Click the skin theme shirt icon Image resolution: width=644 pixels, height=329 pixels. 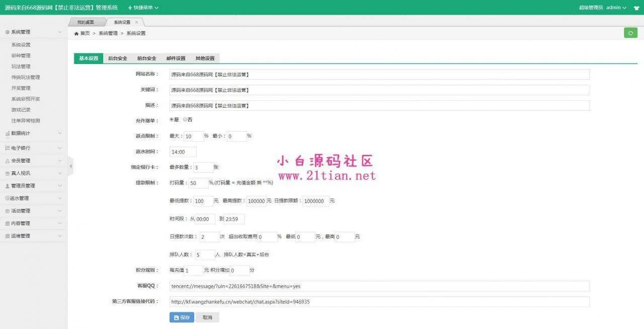pos(636,8)
